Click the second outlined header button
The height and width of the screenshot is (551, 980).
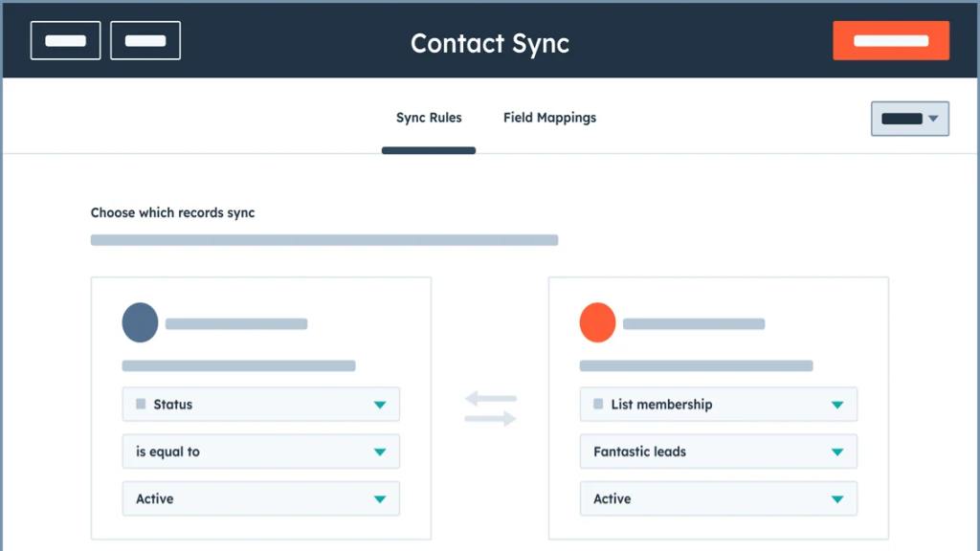pos(145,41)
